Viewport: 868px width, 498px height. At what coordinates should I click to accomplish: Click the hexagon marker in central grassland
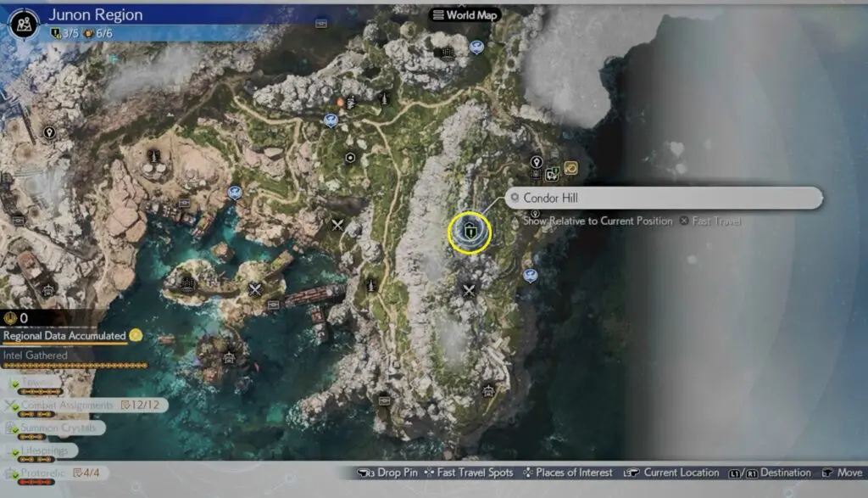[350, 158]
